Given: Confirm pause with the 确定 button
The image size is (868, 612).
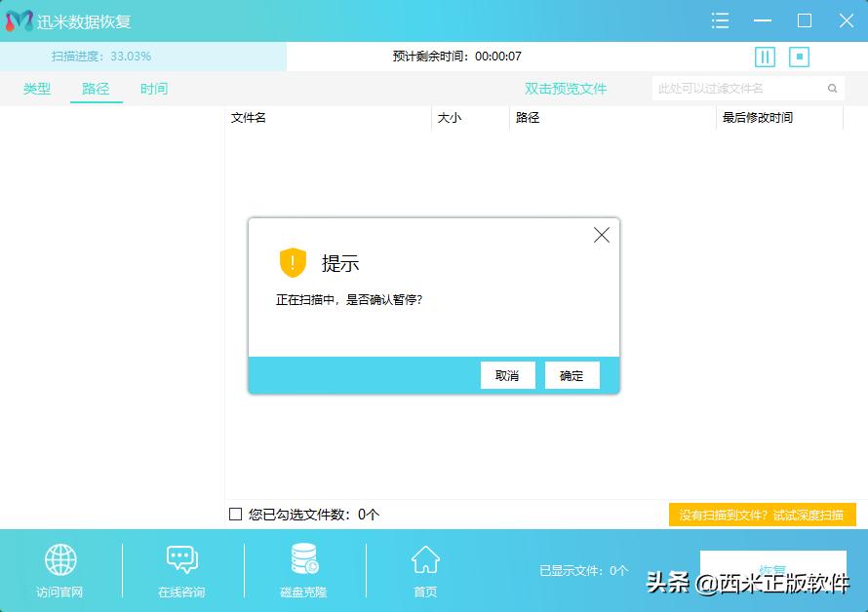Looking at the screenshot, I should tap(572, 376).
